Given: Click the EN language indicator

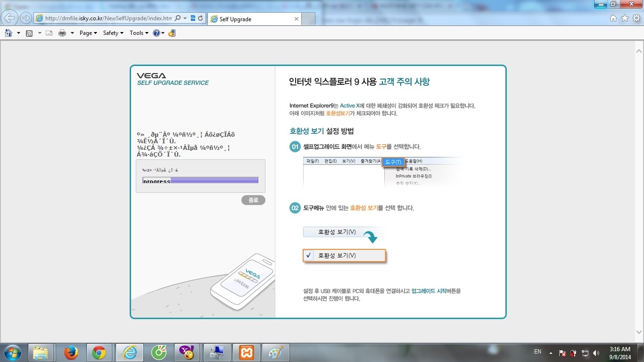Looking at the screenshot, I should click(537, 352).
